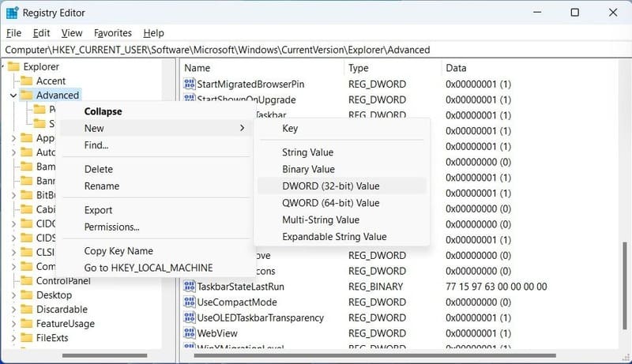Open the Favorites menu
632x364 pixels.
tap(113, 33)
